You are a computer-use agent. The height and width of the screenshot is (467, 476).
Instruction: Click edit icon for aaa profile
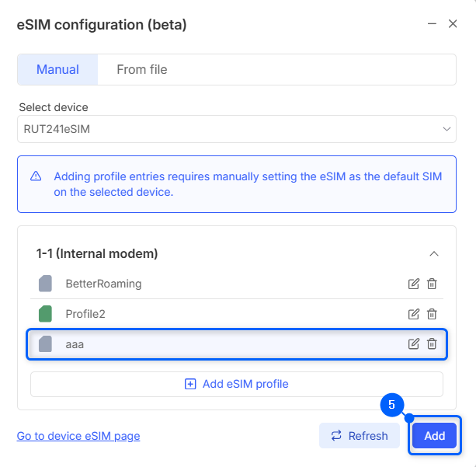pos(414,344)
